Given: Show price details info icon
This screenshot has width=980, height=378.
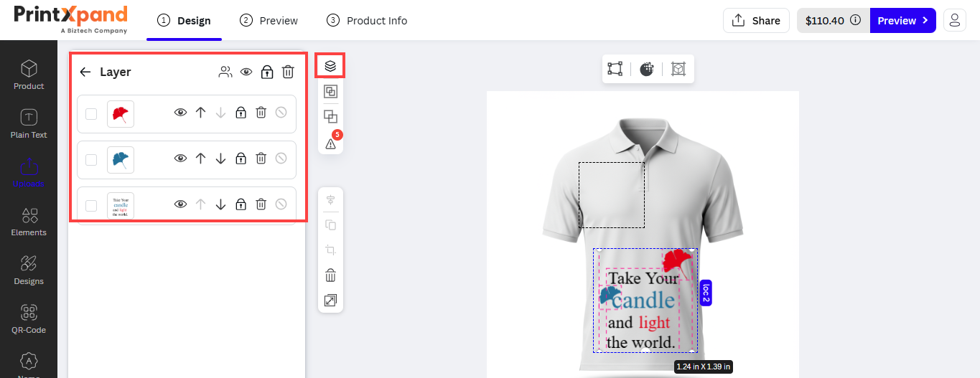Looking at the screenshot, I should tap(855, 21).
